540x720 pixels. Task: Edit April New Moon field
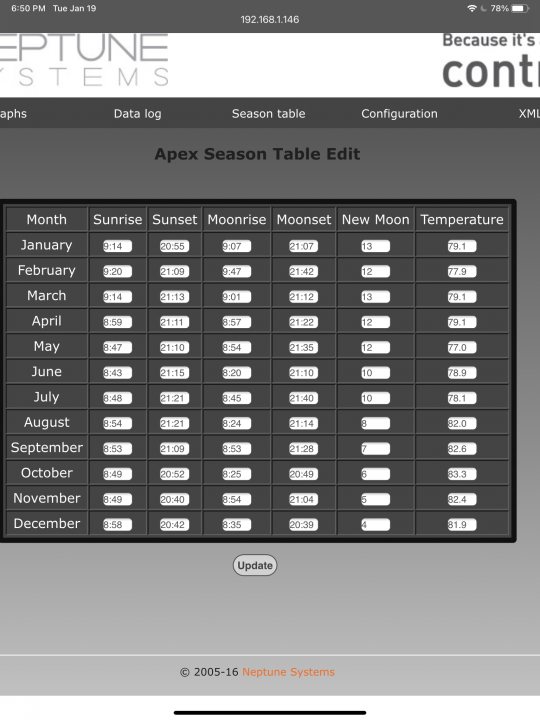tap(375, 322)
